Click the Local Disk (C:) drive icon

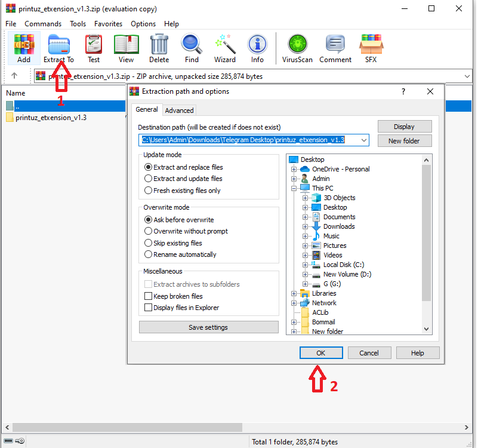pyautogui.click(x=316, y=265)
